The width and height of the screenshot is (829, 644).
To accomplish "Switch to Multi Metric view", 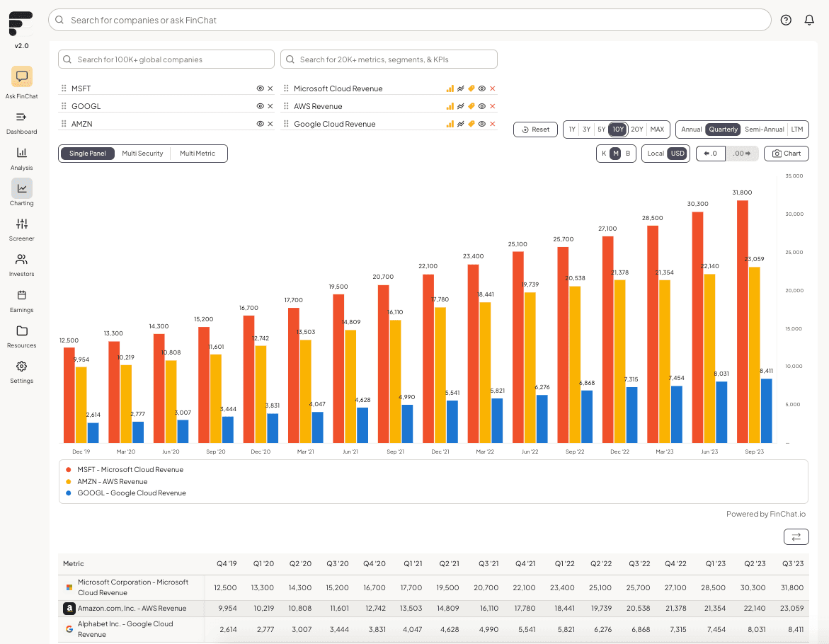I will tap(198, 154).
